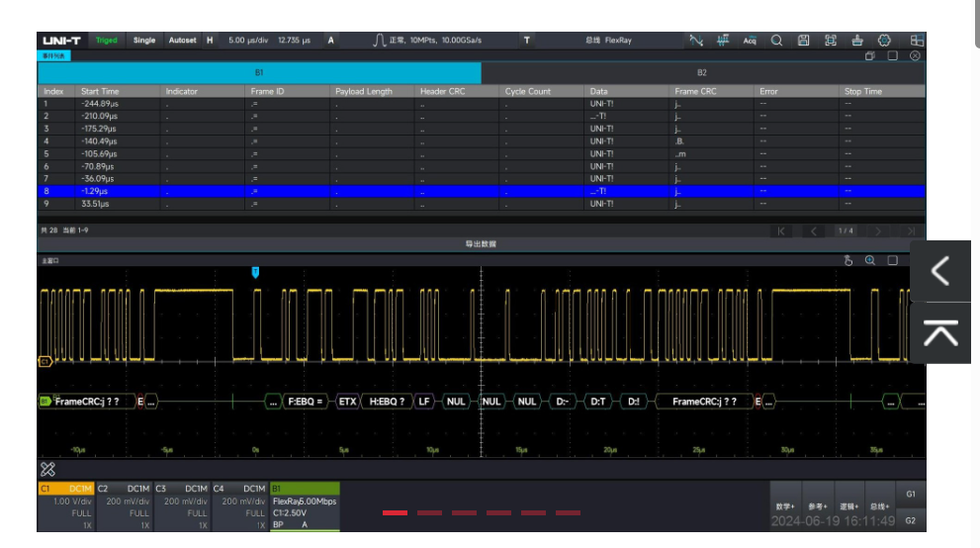Add a reference channel with 参考+
980x548 pixels.
pyautogui.click(x=818, y=506)
